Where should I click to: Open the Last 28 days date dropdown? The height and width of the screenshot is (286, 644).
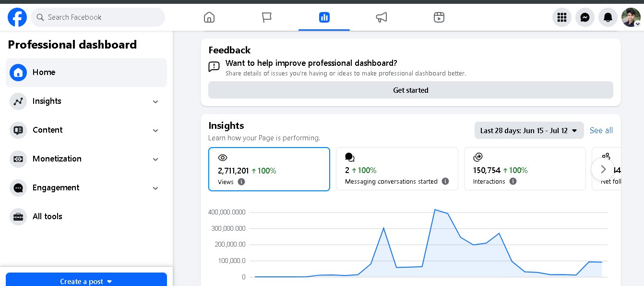(529, 130)
